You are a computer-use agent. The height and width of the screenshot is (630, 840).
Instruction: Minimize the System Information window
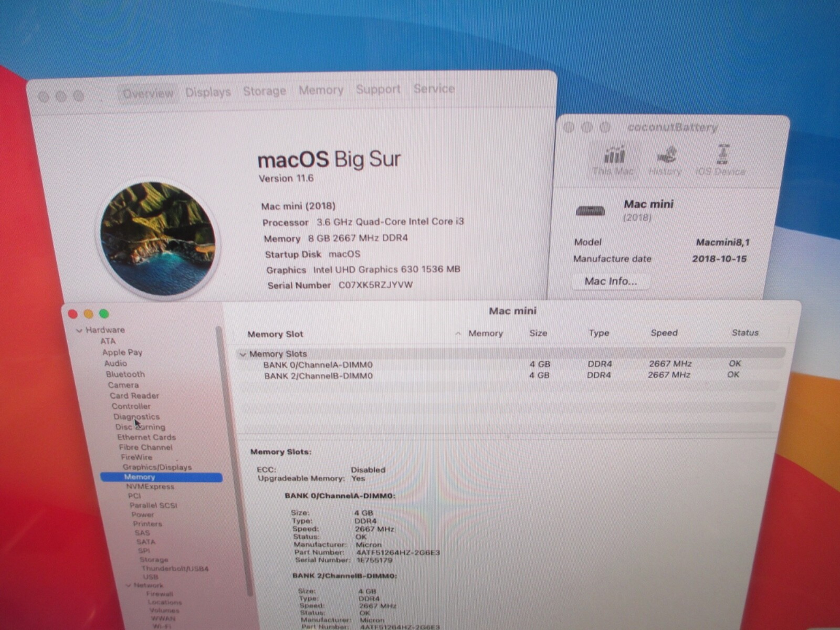[88, 314]
